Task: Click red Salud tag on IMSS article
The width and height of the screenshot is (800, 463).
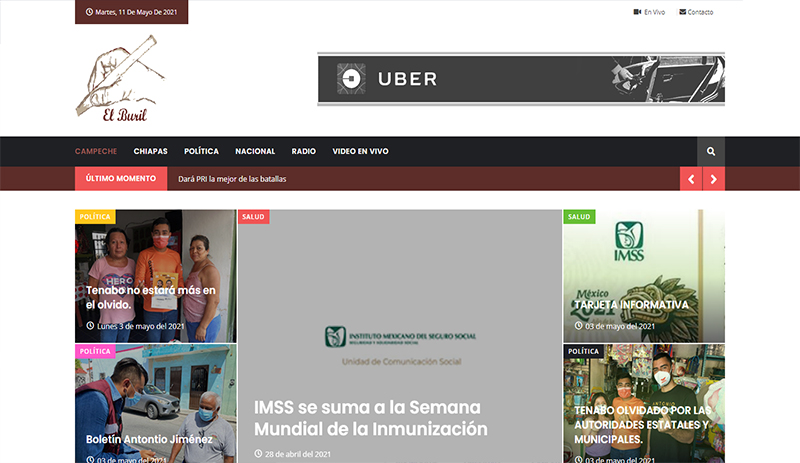Action: point(254,216)
